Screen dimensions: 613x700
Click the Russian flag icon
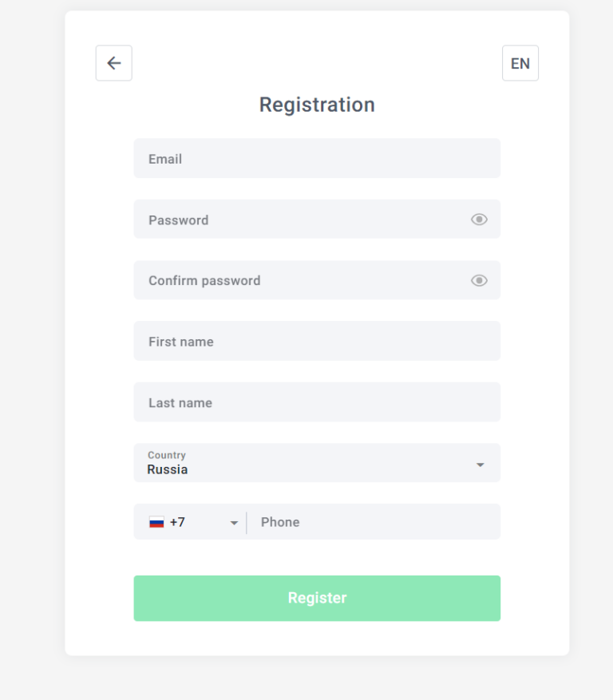(156, 522)
